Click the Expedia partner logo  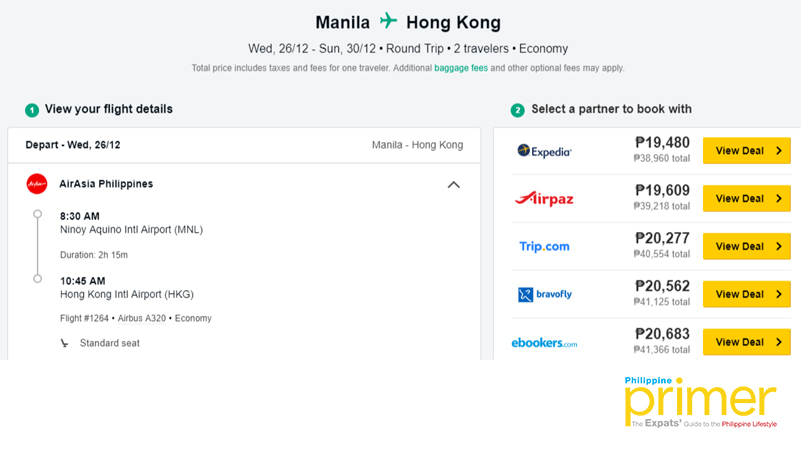click(x=544, y=151)
